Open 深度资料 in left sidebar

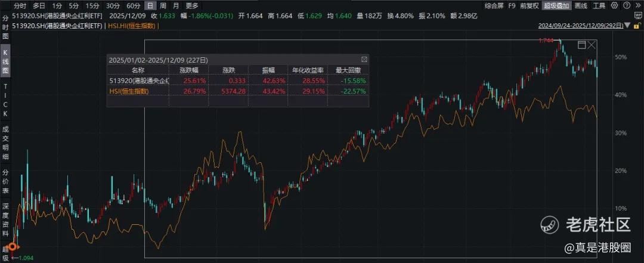(5, 219)
